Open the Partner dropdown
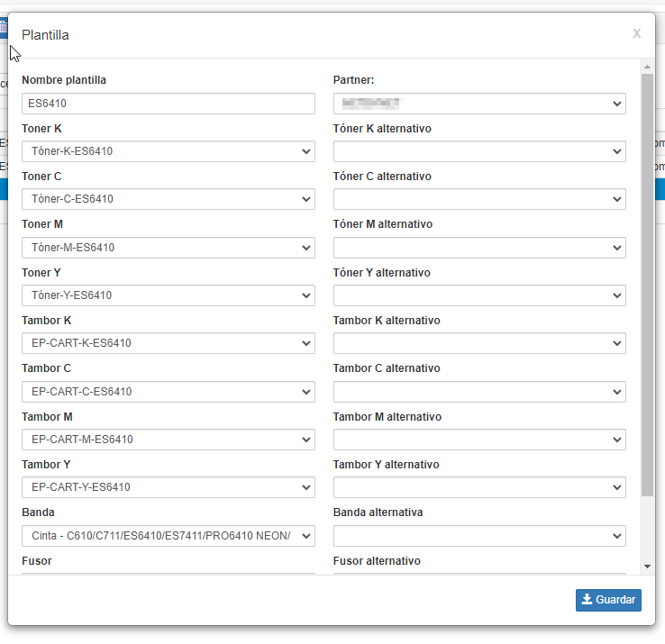Screen dimensions: 665x644 click(478, 104)
